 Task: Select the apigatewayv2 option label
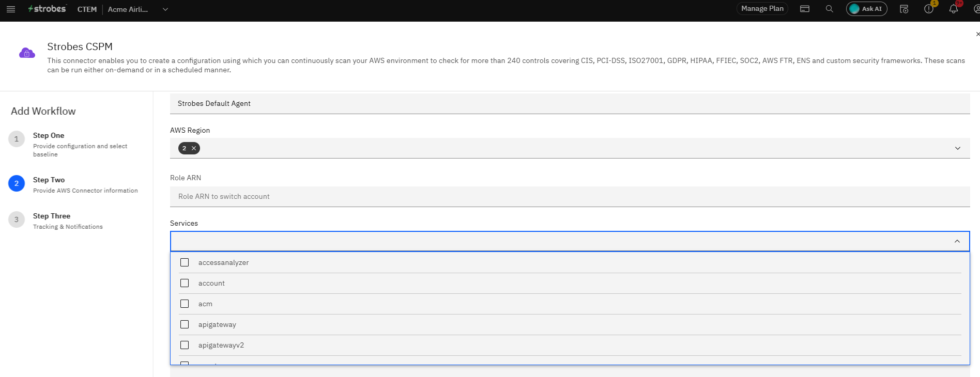click(221, 345)
